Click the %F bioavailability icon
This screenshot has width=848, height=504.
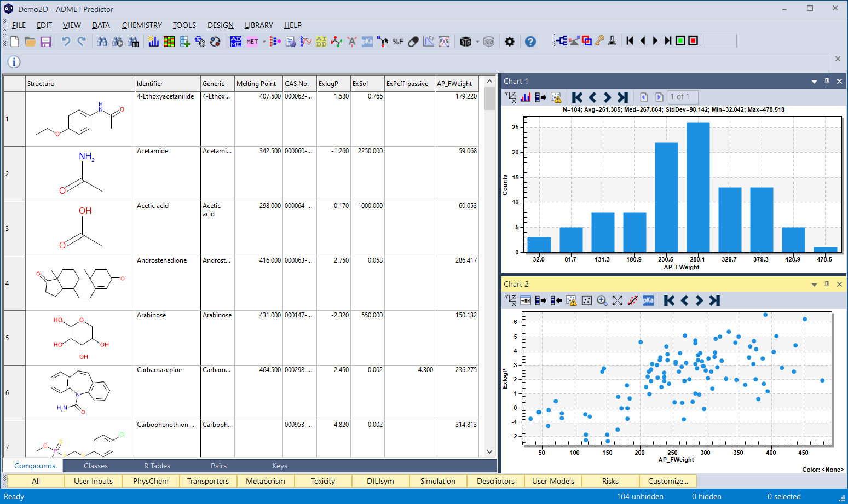click(398, 42)
